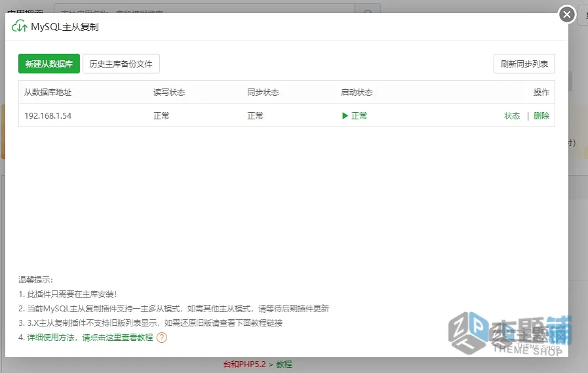Image resolution: width=588 pixels, height=373 pixels.
Task: Click 从数据库地址 column header
Action: (48, 92)
